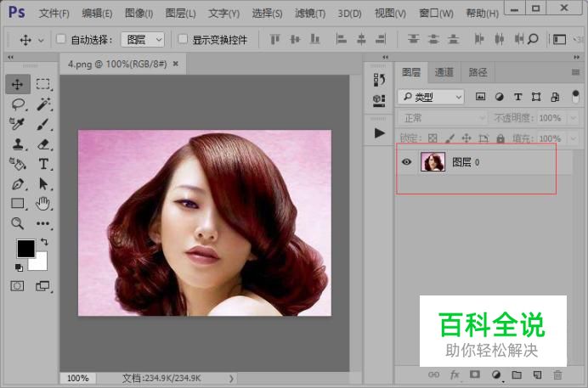
Task: Select the Eraser tool
Action: click(43, 144)
